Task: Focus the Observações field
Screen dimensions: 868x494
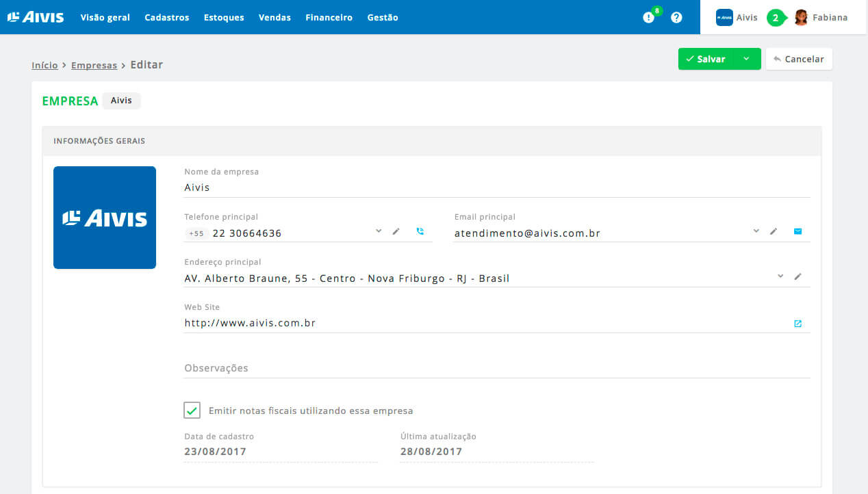Action: (497, 368)
